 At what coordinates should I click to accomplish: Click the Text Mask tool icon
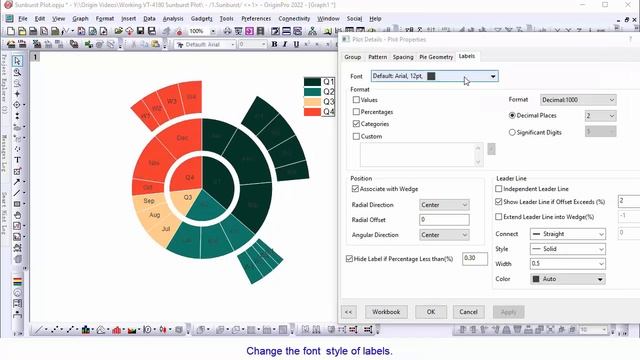point(17,171)
